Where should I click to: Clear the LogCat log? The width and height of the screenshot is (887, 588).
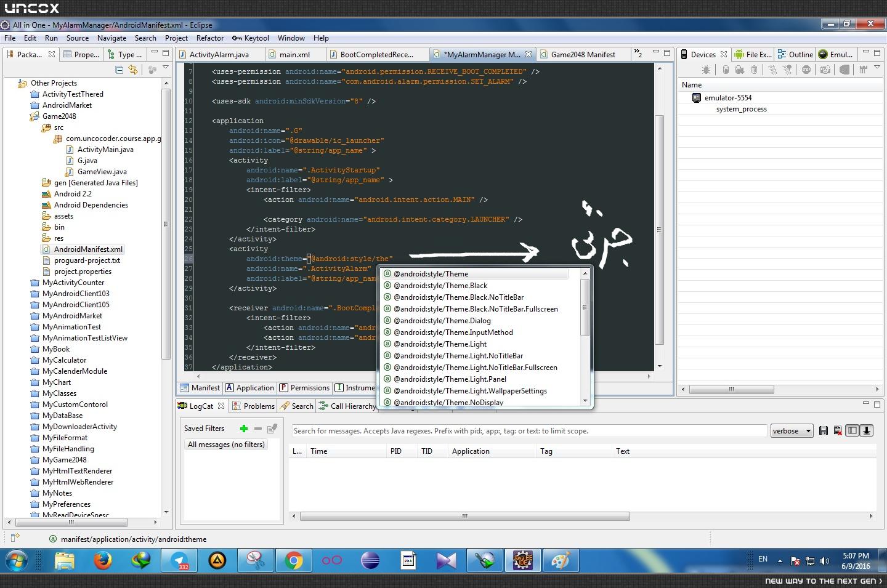[x=838, y=431]
